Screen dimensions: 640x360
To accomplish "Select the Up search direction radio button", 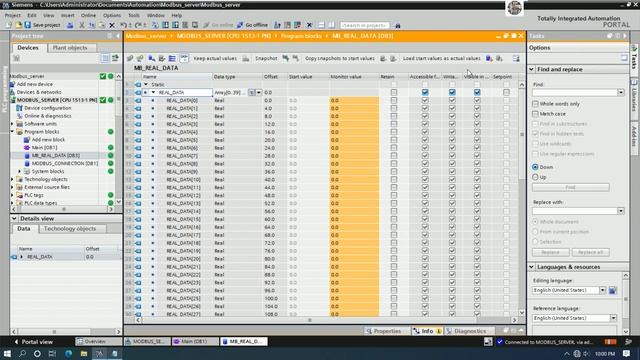I will click(535, 177).
